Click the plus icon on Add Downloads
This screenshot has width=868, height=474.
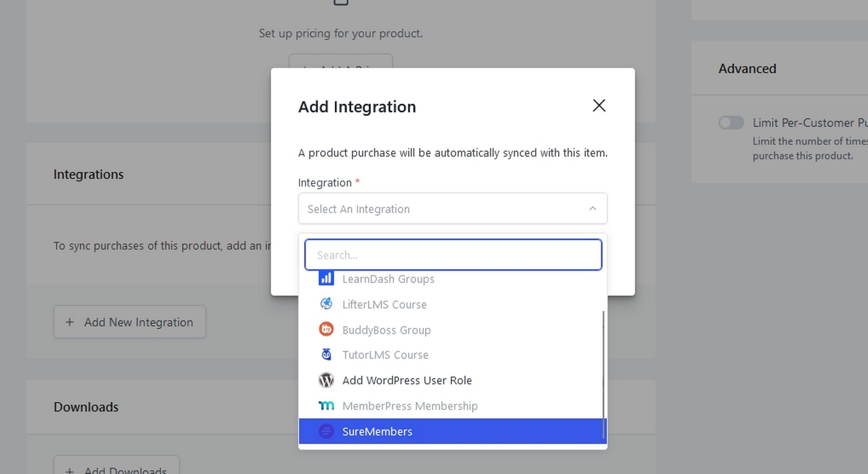point(69,470)
